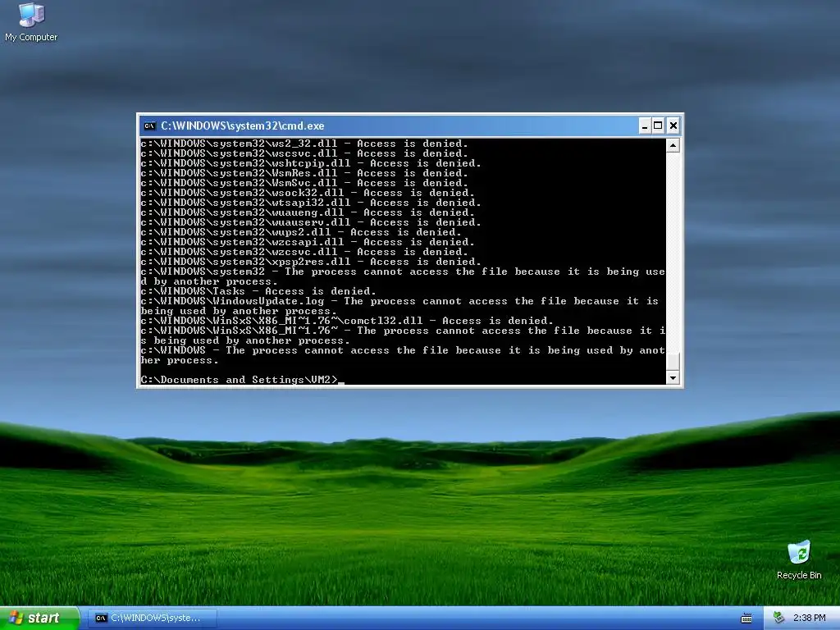Click the wups2.dll access denied line

[x=301, y=232]
